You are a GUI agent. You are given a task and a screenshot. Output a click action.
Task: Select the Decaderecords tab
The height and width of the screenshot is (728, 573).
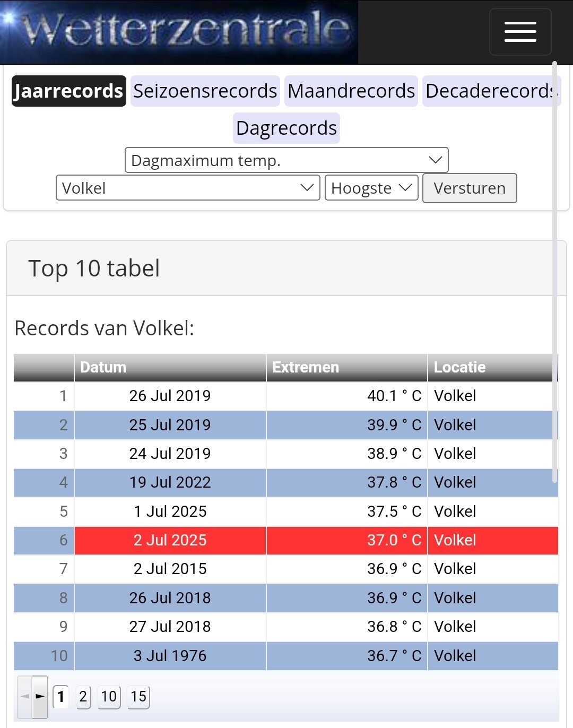point(491,91)
